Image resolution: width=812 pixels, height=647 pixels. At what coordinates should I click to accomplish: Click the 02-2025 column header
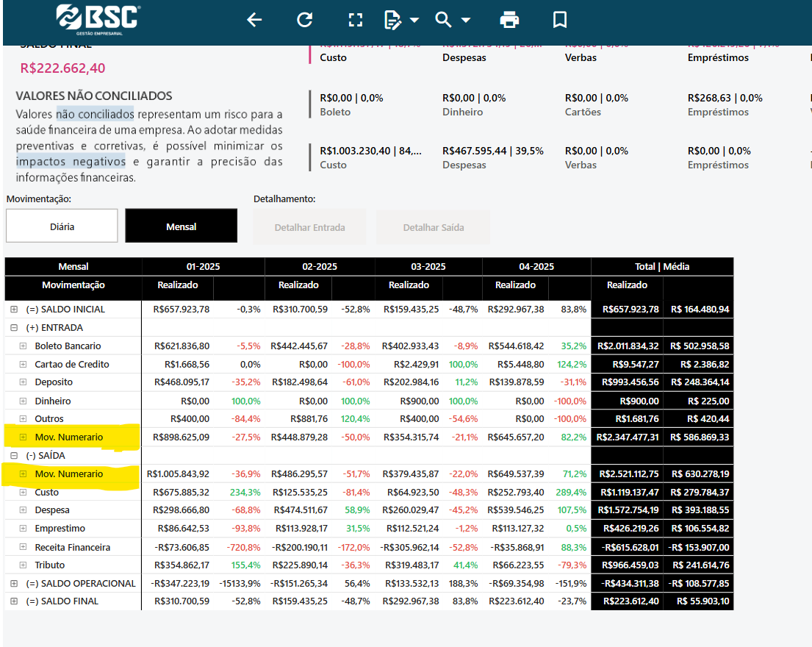(x=320, y=267)
